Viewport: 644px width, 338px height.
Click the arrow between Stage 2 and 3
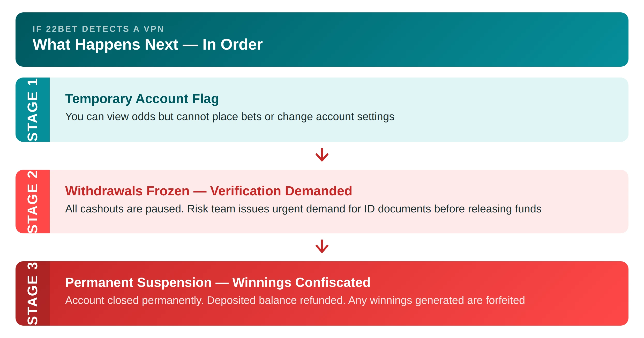click(x=322, y=247)
